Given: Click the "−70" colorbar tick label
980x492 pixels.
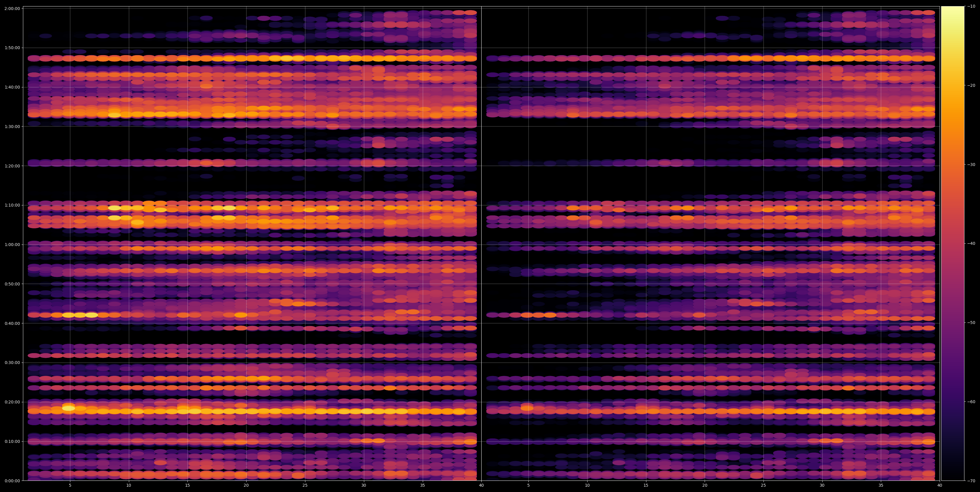Looking at the screenshot, I should [x=971, y=481].
